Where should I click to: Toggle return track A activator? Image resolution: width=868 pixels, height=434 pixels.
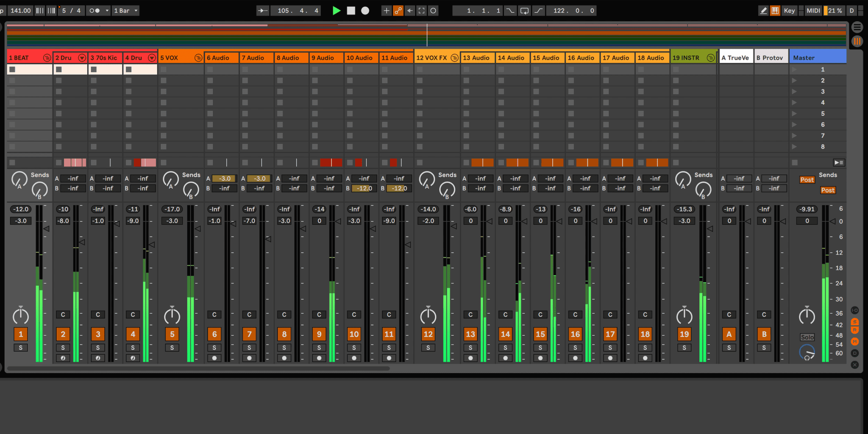click(729, 334)
